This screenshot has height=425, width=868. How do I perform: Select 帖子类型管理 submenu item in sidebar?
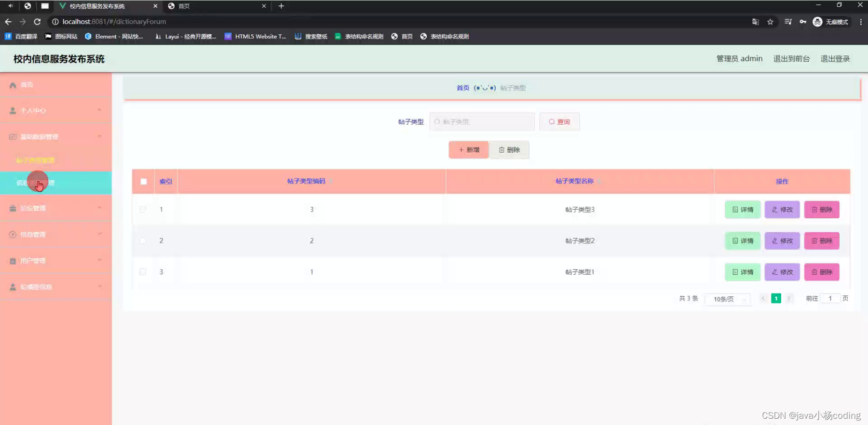56,160
